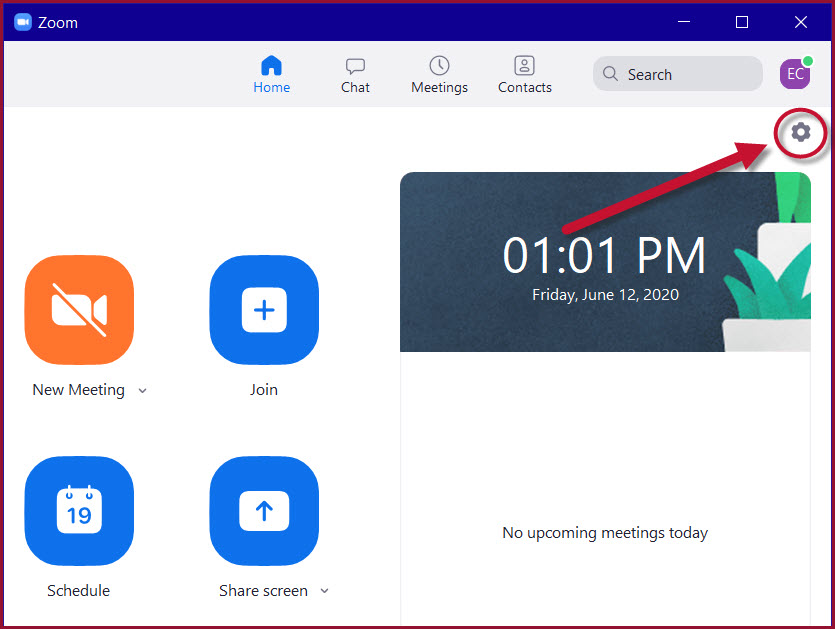Click the search magnifier icon
835x629 pixels.
pos(610,73)
